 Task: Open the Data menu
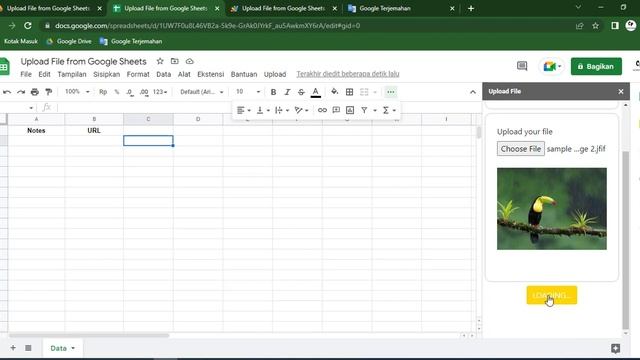[x=163, y=74]
